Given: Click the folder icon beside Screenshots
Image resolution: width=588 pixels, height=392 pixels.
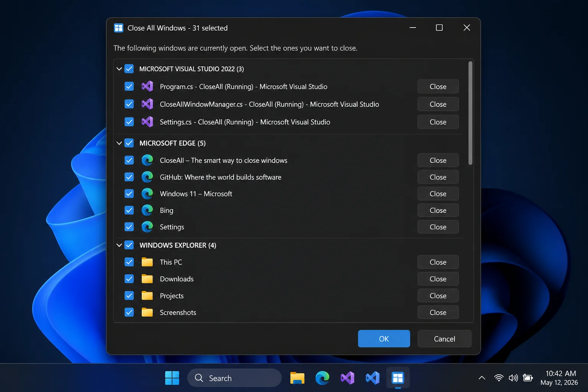Looking at the screenshot, I should click(147, 312).
